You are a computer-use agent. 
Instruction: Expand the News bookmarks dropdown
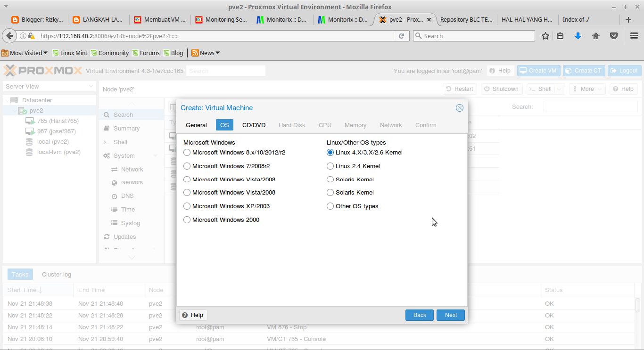point(205,53)
